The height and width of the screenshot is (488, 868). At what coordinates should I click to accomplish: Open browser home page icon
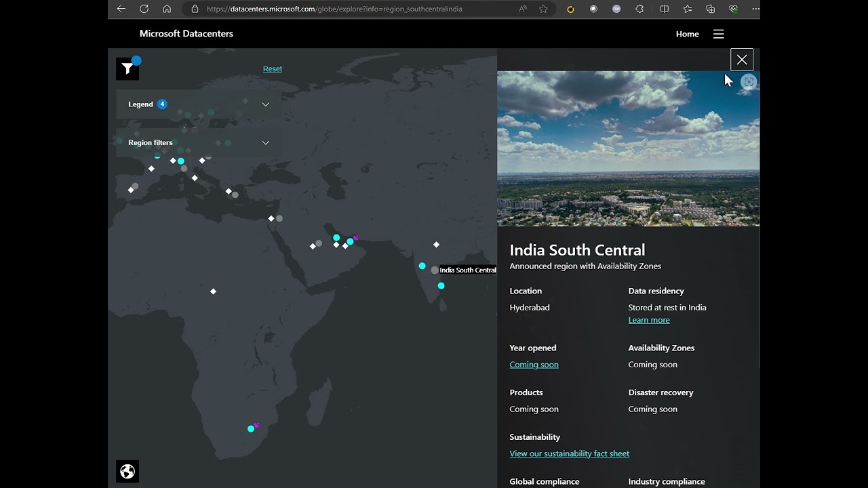pos(167,9)
